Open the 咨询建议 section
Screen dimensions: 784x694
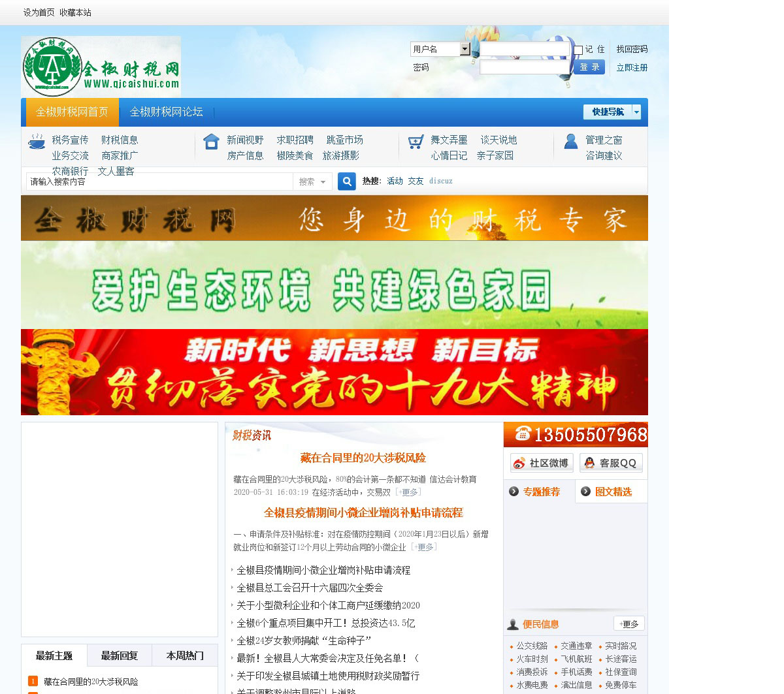604,155
